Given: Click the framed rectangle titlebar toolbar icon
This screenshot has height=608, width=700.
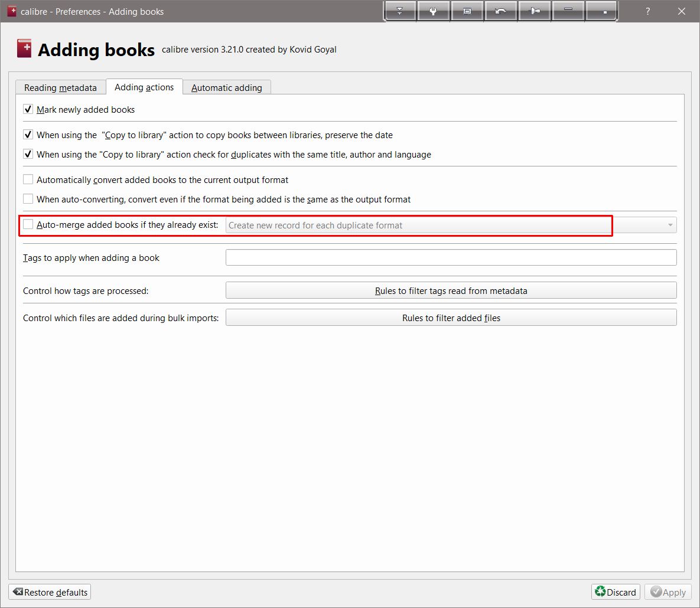Looking at the screenshot, I should 467,11.
